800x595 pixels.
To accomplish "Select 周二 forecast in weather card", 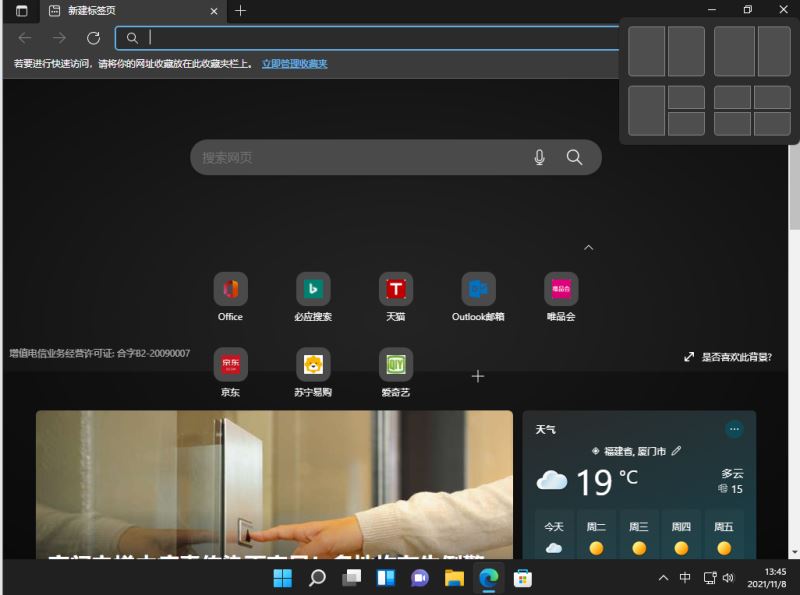I will [596, 534].
